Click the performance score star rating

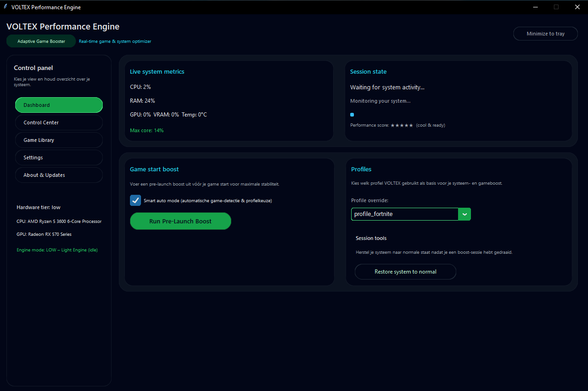401,125
